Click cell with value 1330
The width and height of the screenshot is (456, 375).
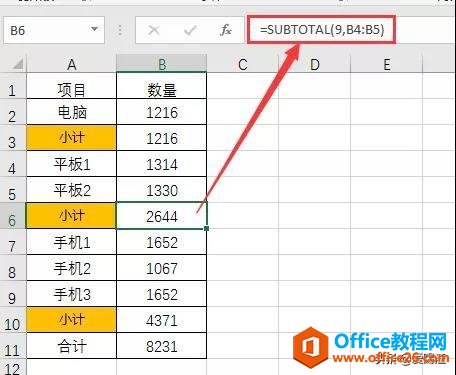click(x=162, y=190)
